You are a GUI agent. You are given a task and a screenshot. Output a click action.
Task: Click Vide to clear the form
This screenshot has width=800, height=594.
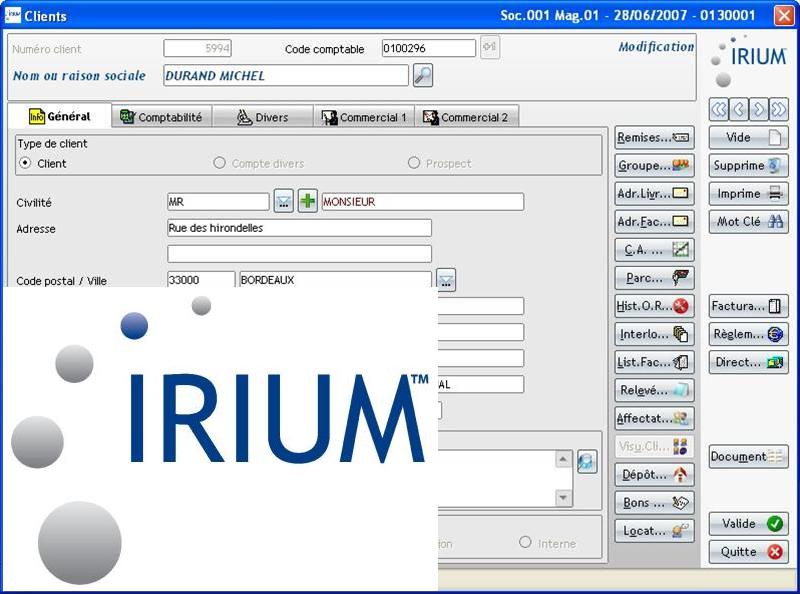click(748, 137)
